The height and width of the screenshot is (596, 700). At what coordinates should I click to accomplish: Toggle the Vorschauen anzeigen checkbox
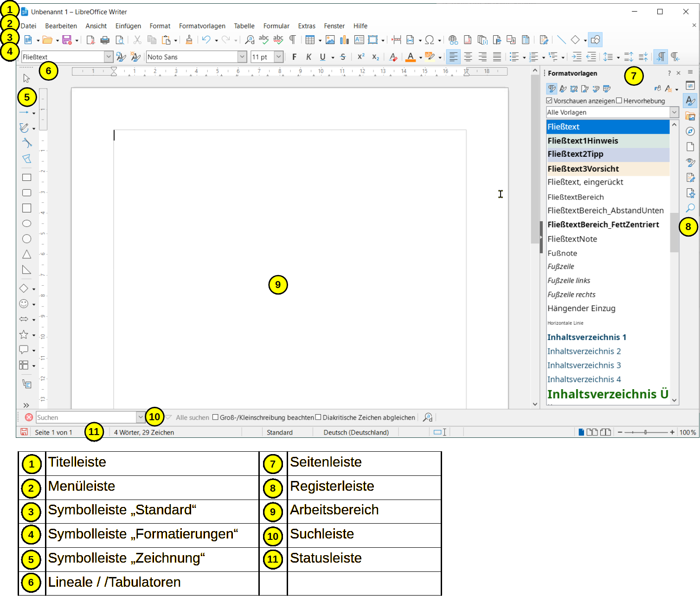549,101
